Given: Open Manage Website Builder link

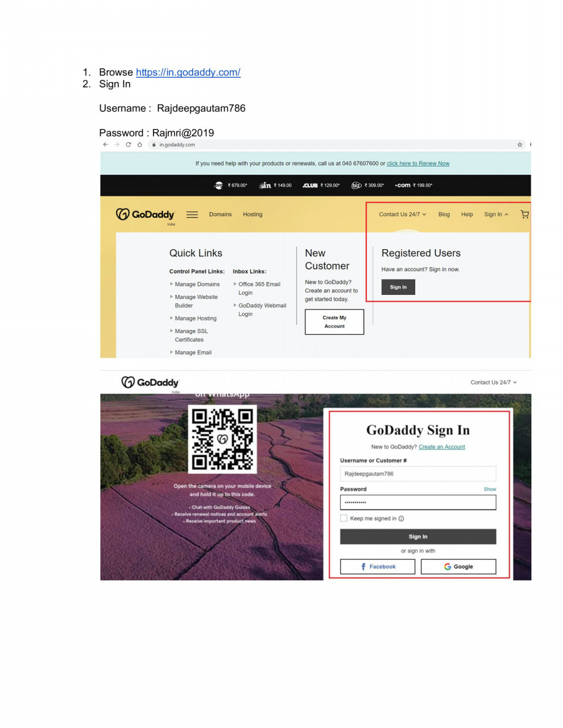Looking at the screenshot, I should pyautogui.click(x=196, y=301).
